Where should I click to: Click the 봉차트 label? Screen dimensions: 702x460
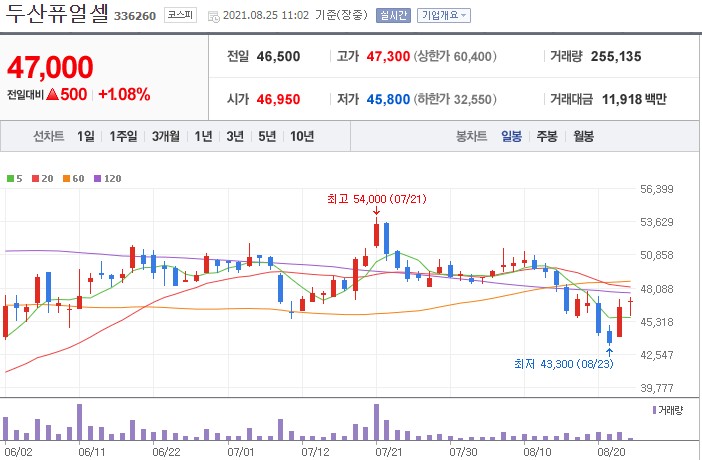click(x=471, y=136)
